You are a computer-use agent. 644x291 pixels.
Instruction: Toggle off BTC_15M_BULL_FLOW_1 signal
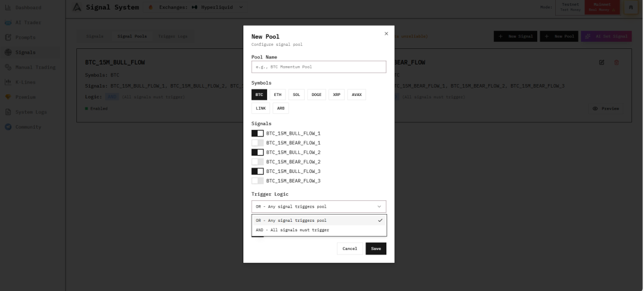(258, 134)
